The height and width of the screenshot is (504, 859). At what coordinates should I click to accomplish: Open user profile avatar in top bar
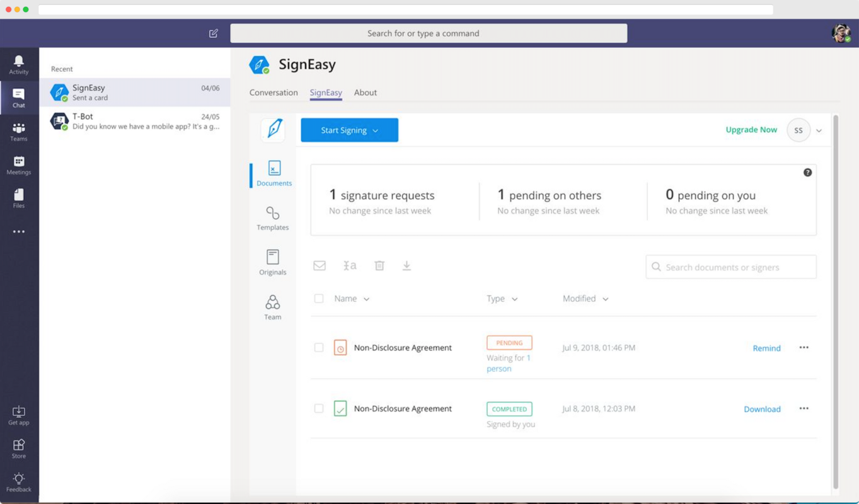(x=841, y=33)
